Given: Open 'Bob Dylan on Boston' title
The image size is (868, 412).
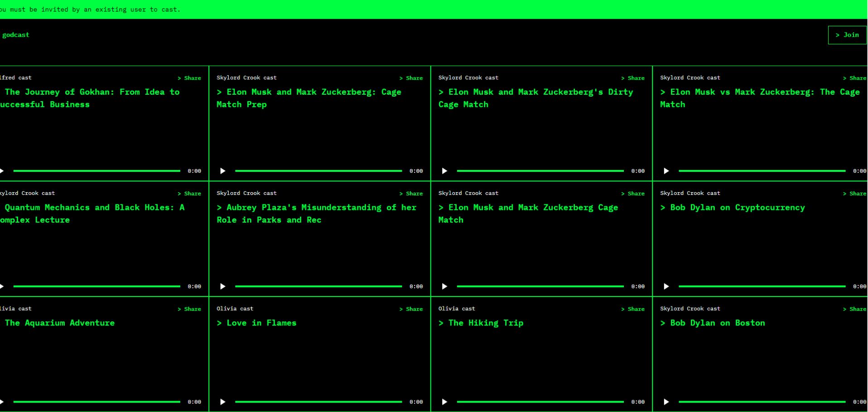Looking at the screenshot, I should point(713,323).
